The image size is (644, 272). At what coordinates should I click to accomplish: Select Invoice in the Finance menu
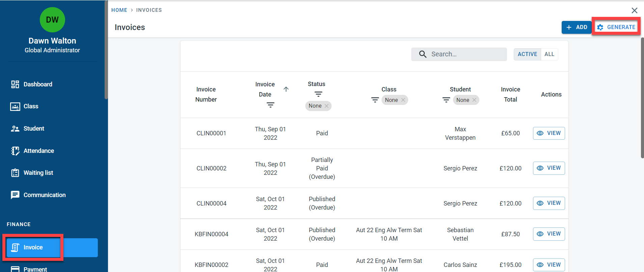click(x=33, y=247)
